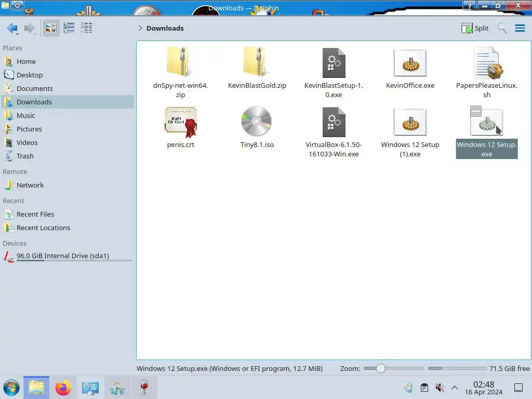Open system settings taskbar icon

click(90, 388)
